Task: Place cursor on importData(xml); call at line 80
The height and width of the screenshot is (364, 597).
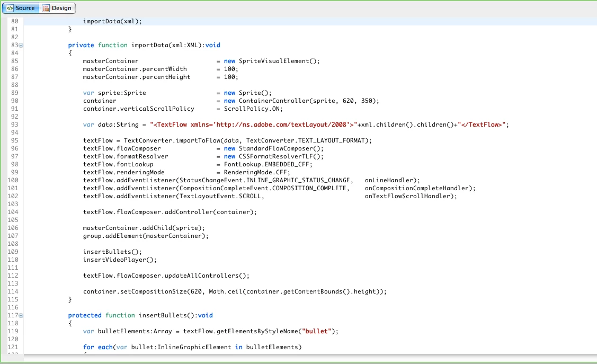Action: pyautogui.click(x=112, y=21)
